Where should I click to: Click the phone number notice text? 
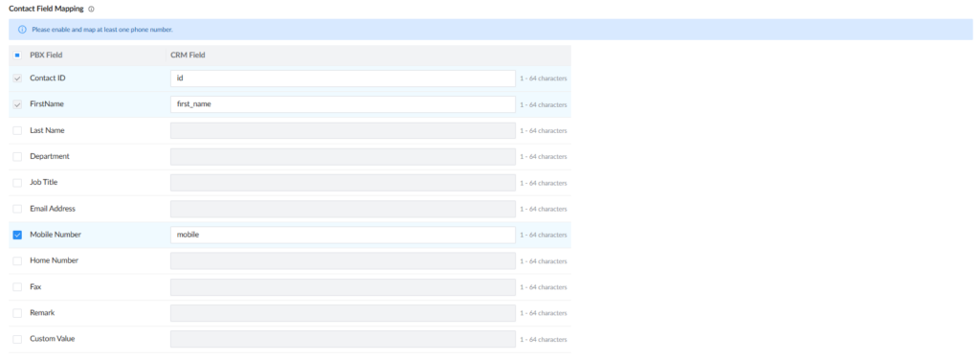102,30
